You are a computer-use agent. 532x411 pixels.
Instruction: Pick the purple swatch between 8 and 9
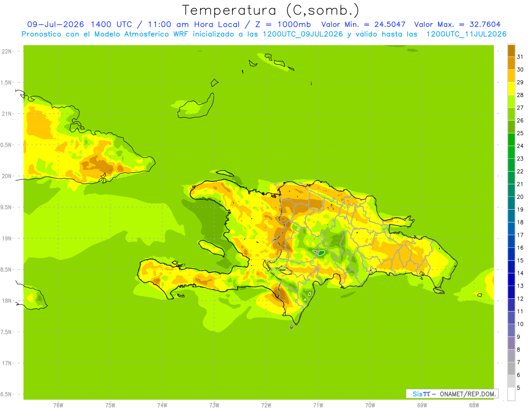tap(511, 343)
